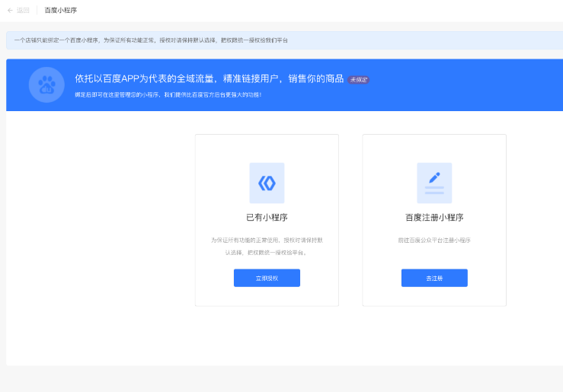Click banner subtitle starting with 绑定后即可

(168, 95)
